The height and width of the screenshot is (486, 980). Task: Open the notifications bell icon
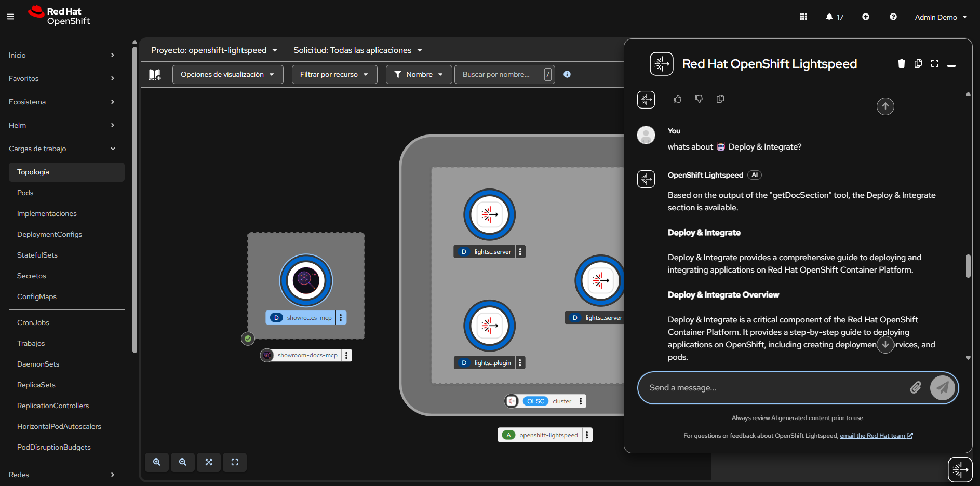[x=829, y=17]
